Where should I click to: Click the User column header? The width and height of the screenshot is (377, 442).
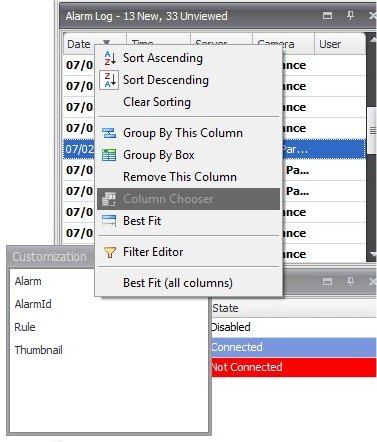click(x=340, y=44)
